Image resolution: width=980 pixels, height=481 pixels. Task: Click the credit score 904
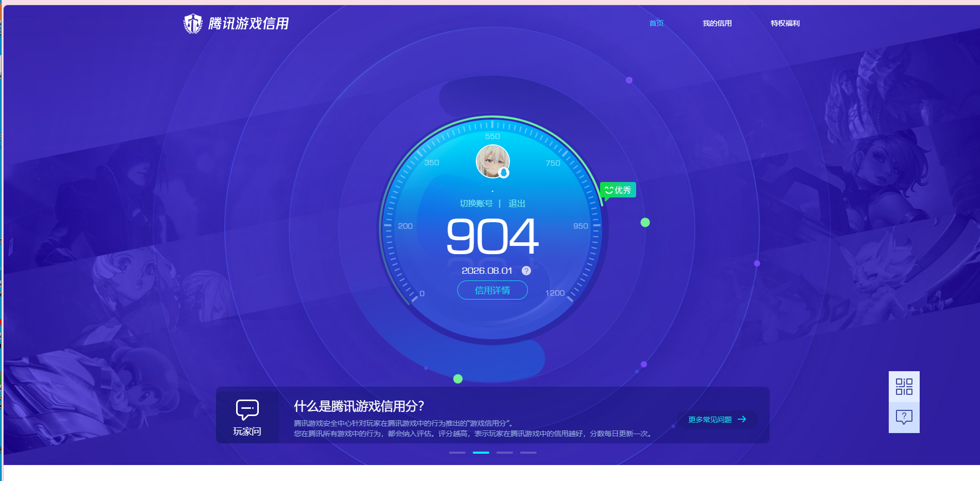tap(493, 236)
